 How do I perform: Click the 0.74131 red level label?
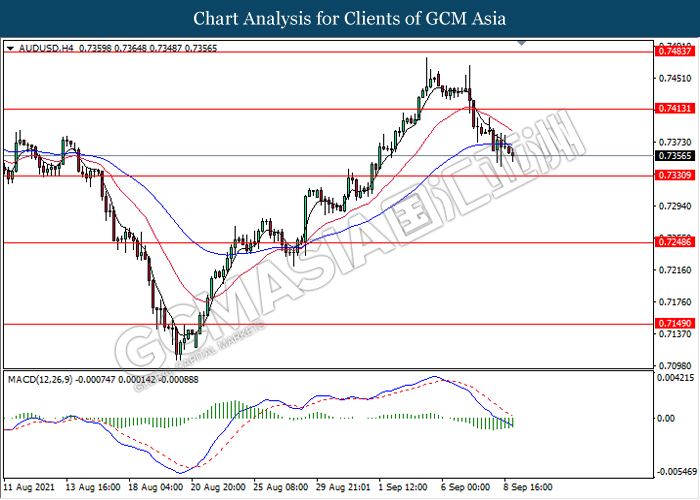(675, 108)
